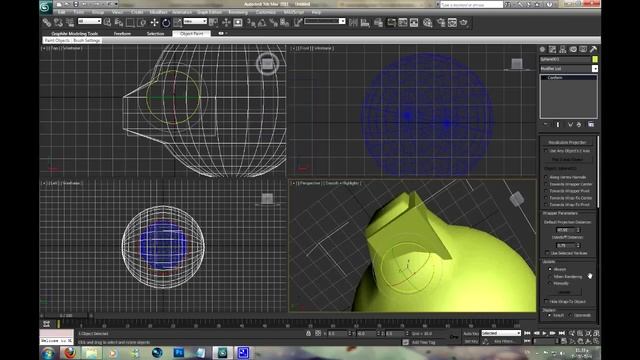Switch to the Motion command panel
This screenshot has width=640, height=360.
pyautogui.click(x=573, y=49)
